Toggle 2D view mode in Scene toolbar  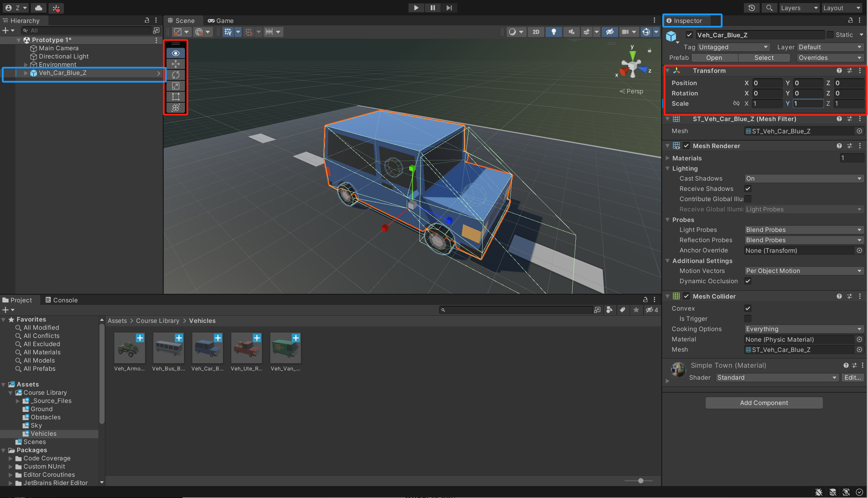coord(536,32)
